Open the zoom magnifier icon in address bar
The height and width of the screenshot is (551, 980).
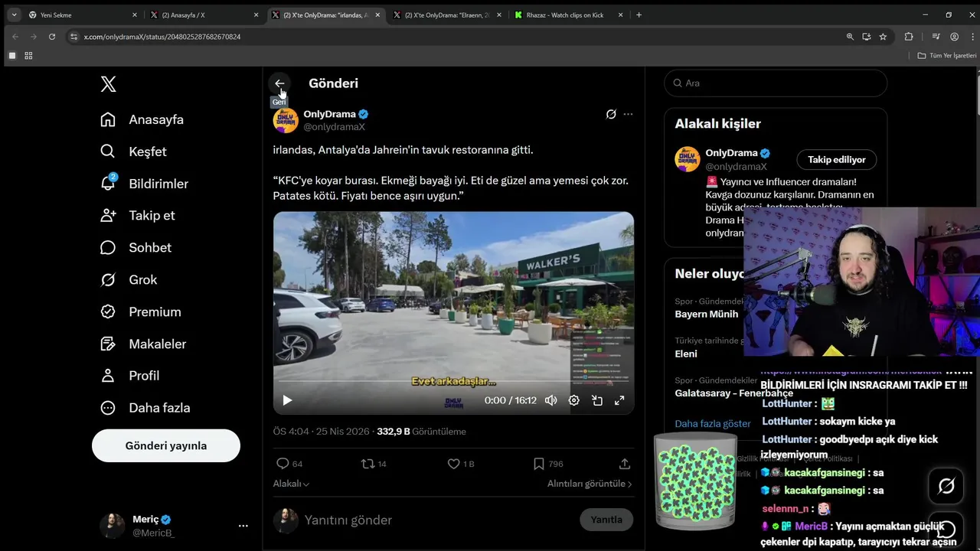click(x=850, y=37)
